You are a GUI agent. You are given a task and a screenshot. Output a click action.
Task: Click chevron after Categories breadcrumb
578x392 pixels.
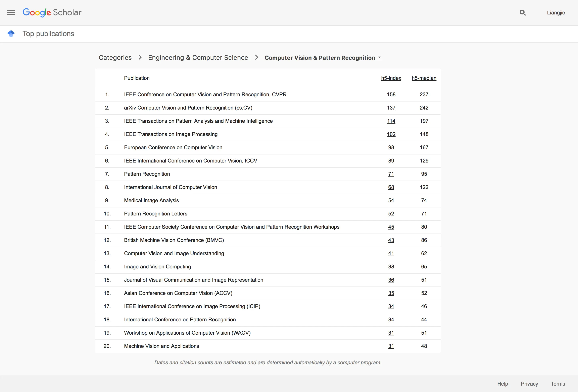tap(140, 57)
